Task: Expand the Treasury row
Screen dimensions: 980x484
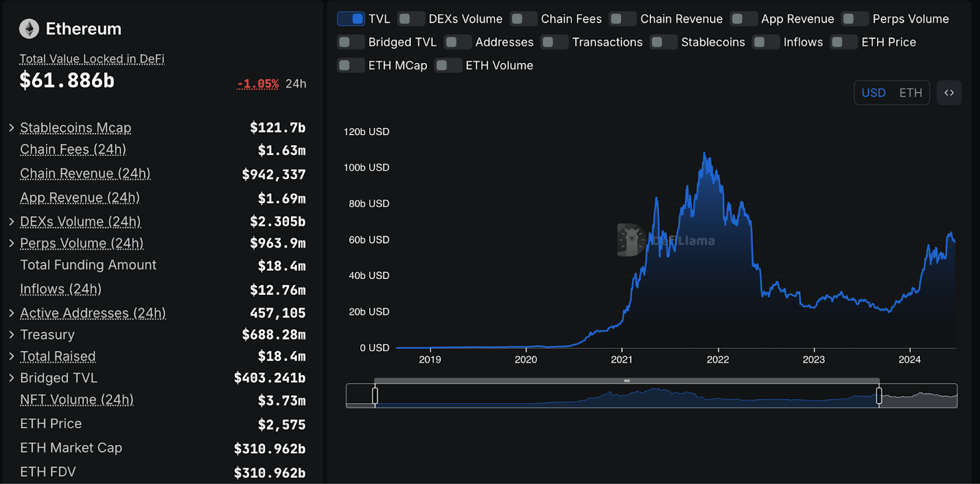Action: tap(12, 334)
